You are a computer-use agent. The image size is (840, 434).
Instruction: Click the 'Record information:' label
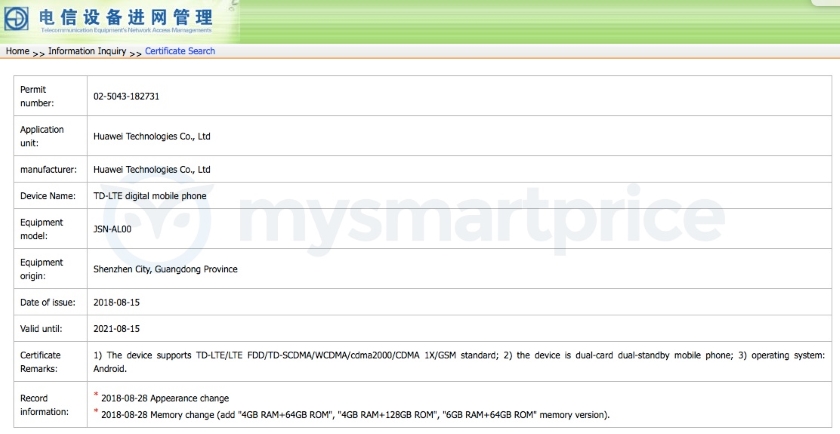tap(45, 405)
